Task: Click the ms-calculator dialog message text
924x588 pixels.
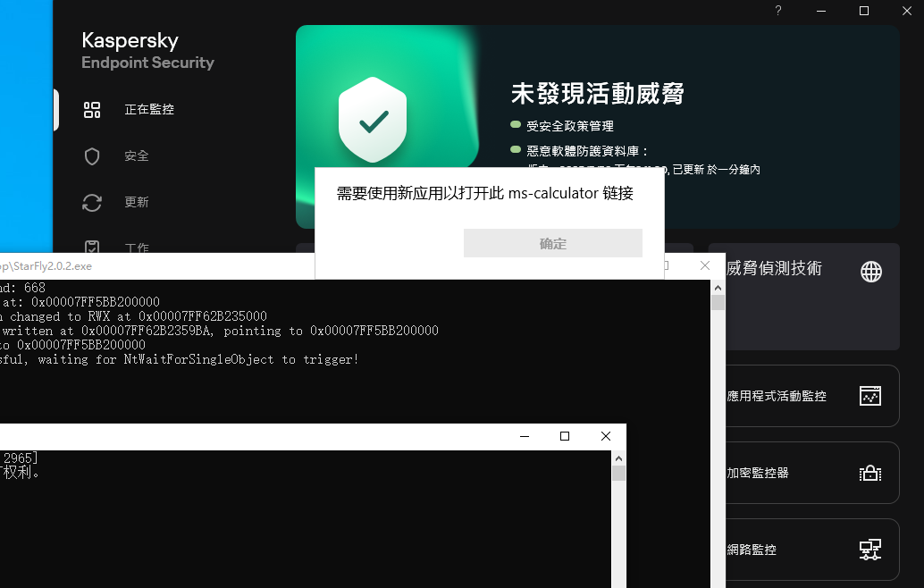Action: click(485, 193)
